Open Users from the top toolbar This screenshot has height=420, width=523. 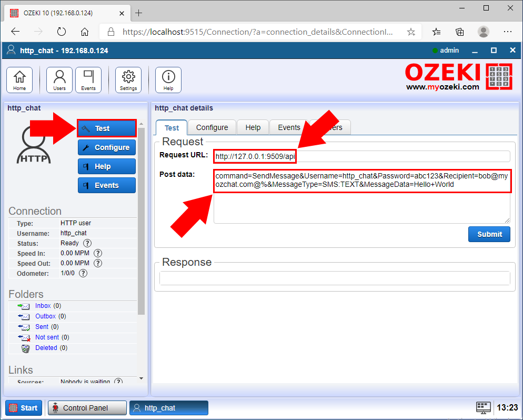[59, 79]
